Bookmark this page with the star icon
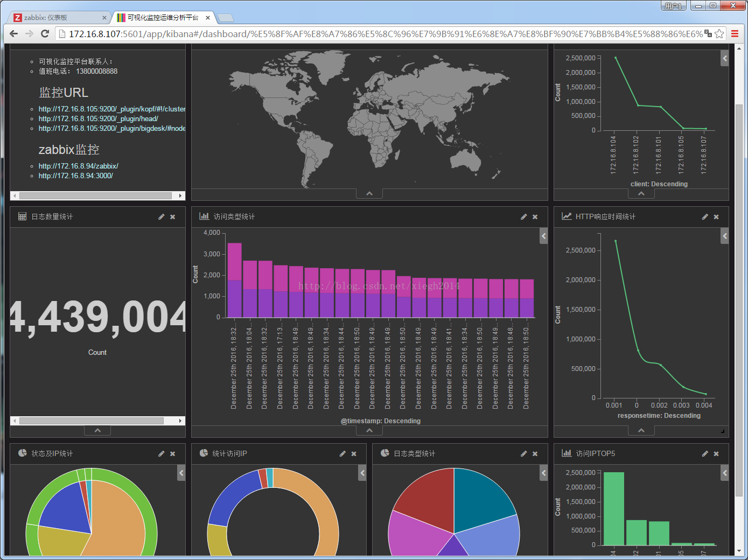Image resolution: width=748 pixels, height=560 pixels. pos(719,34)
